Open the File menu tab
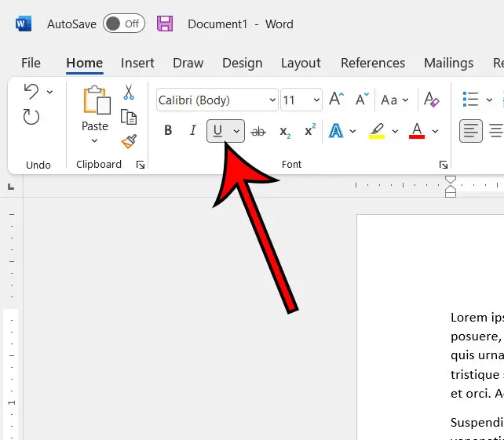This screenshot has height=440, width=504. coord(31,63)
